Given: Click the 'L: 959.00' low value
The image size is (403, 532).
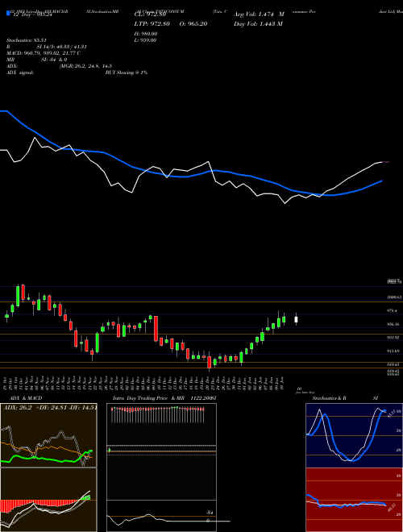Looking at the screenshot, I should (x=145, y=40).
